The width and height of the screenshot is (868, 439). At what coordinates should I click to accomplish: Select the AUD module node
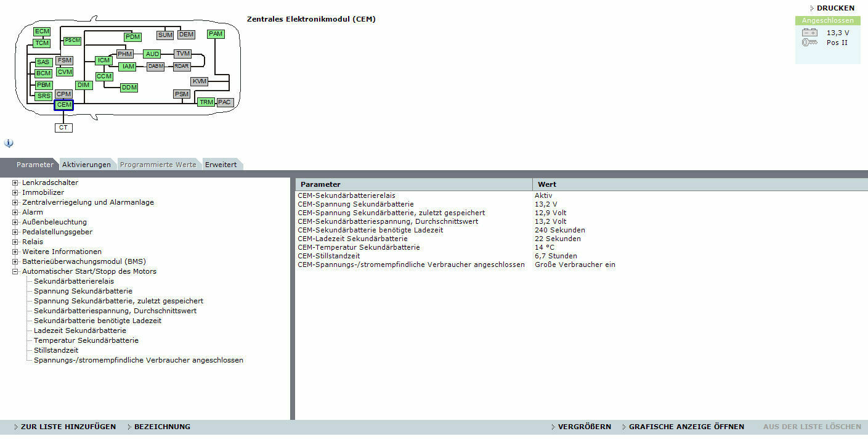pos(152,54)
